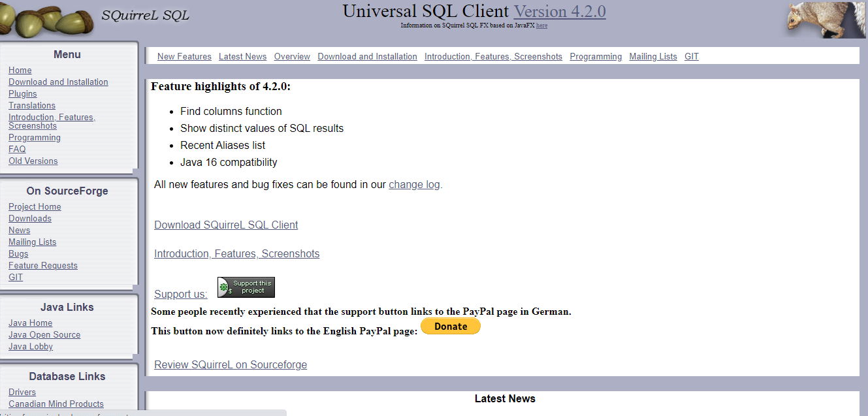Open Introduction, Features, Screenshots sidebar link
This screenshot has height=416, width=868.
(52, 121)
